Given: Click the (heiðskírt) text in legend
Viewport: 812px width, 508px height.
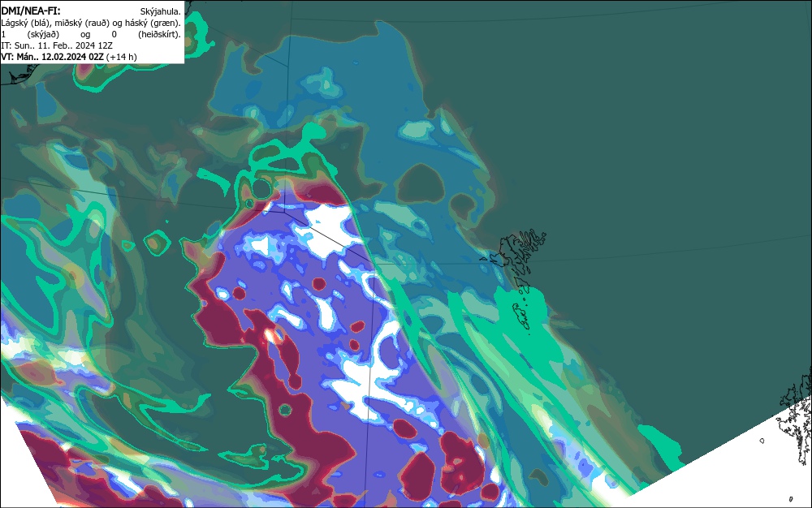Looking at the screenshot, I should pos(159,34).
